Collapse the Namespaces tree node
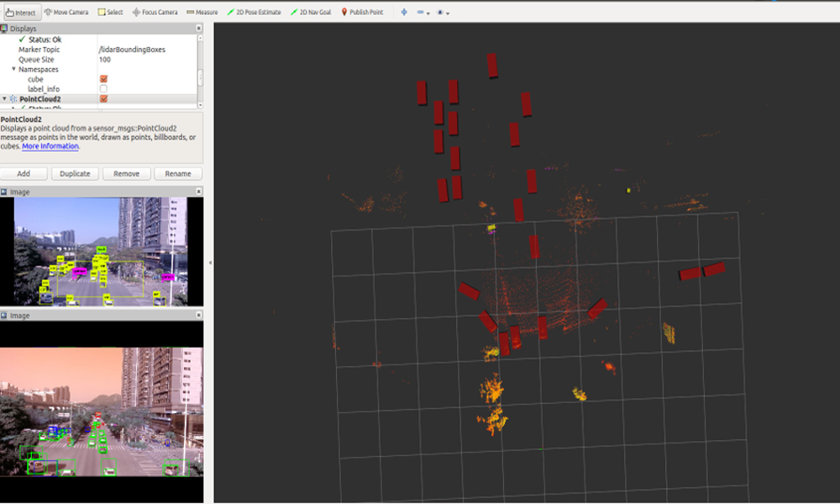This screenshot has width=840, height=504. point(13,70)
